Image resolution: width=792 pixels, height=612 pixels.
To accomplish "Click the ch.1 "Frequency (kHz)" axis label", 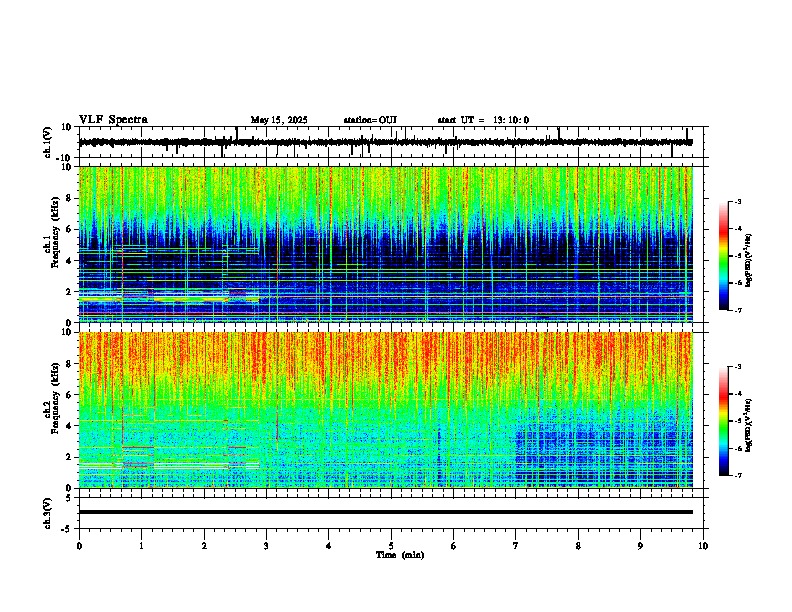I will pyautogui.click(x=55, y=232).
